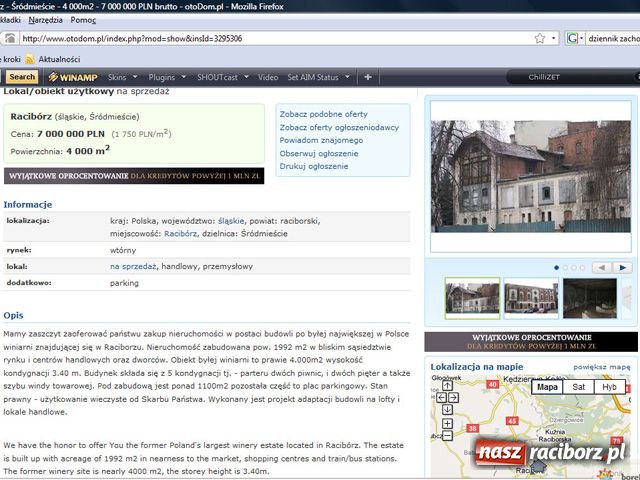Select the Mapa map view

pyautogui.click(x=547, y=387)
